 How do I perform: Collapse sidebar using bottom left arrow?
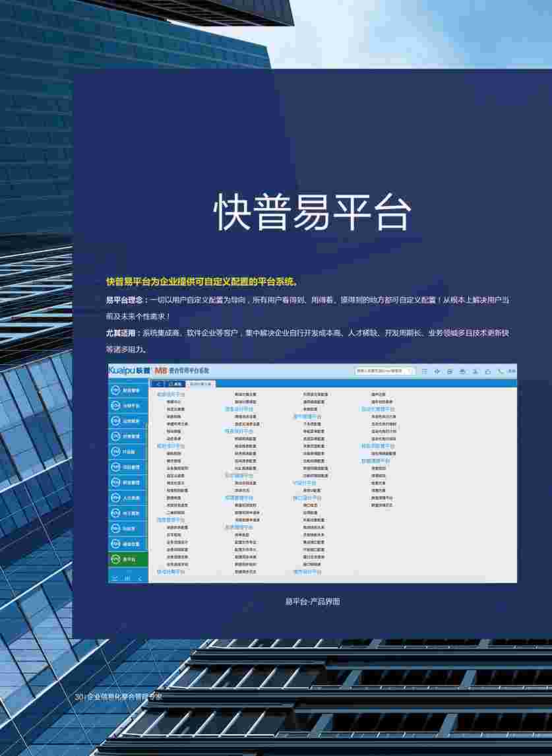pyautogui.click(x=115, y=578)
